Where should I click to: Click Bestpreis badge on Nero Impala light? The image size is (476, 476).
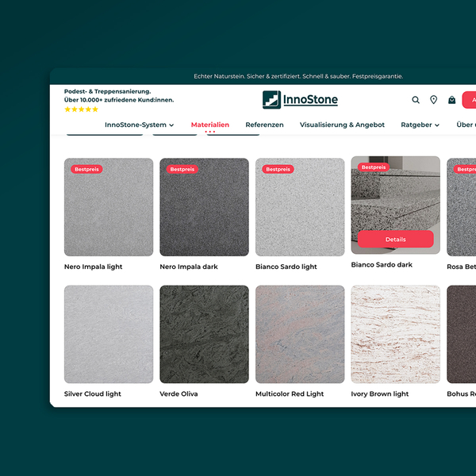[x=86, y=169]
